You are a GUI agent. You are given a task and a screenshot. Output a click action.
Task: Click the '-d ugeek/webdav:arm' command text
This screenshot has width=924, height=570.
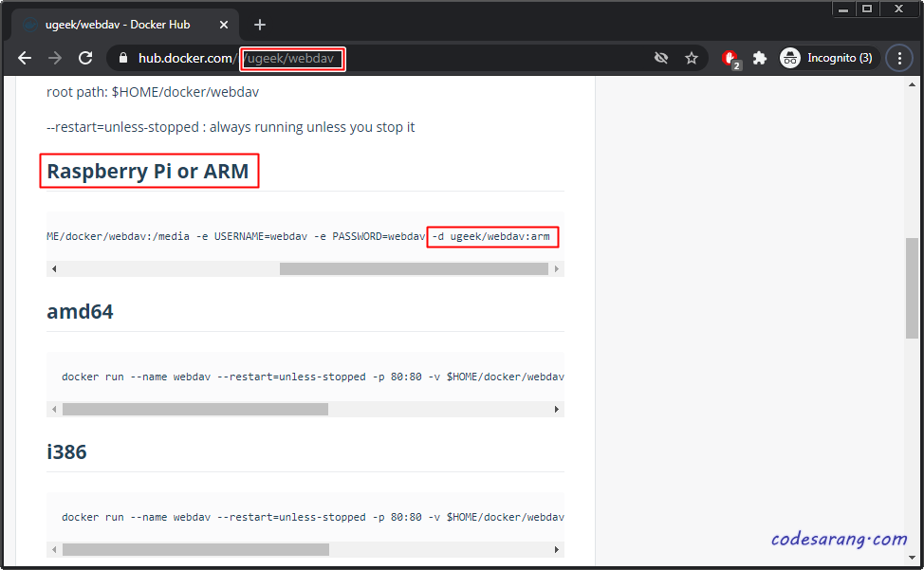click(490, 237)
